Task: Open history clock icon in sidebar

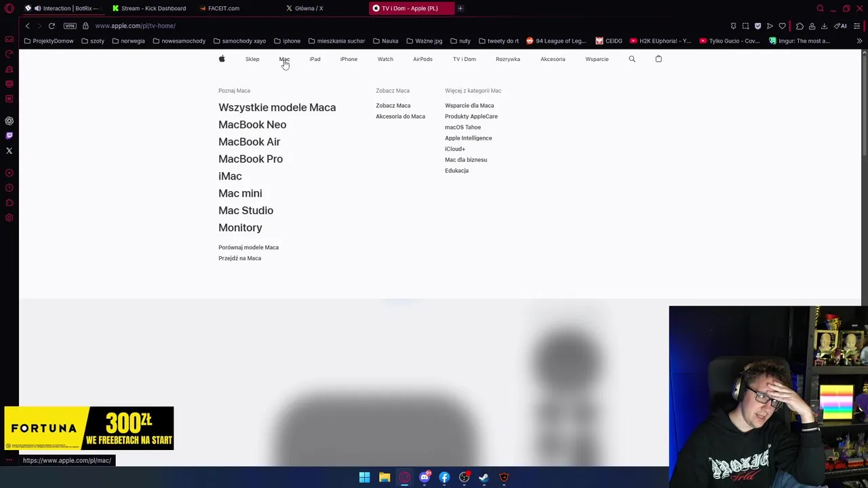Action: 9,188
